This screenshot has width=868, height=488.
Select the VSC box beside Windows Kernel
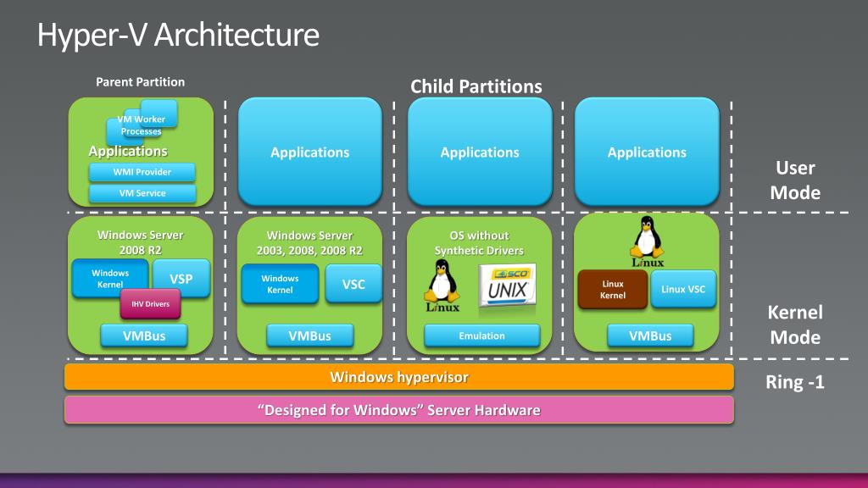coord(353,284)
